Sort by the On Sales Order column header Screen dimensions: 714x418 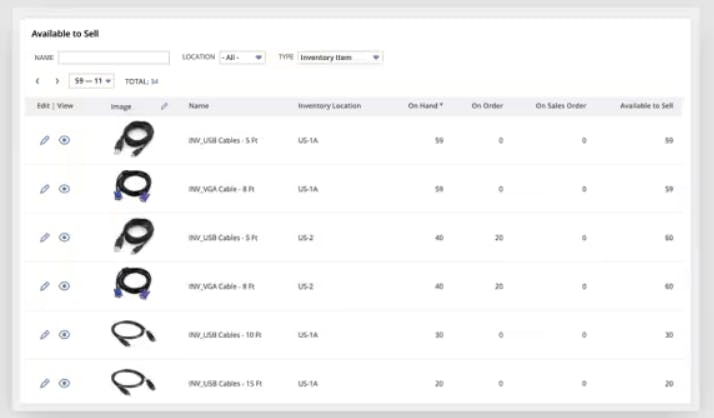(x=561, y=106)
